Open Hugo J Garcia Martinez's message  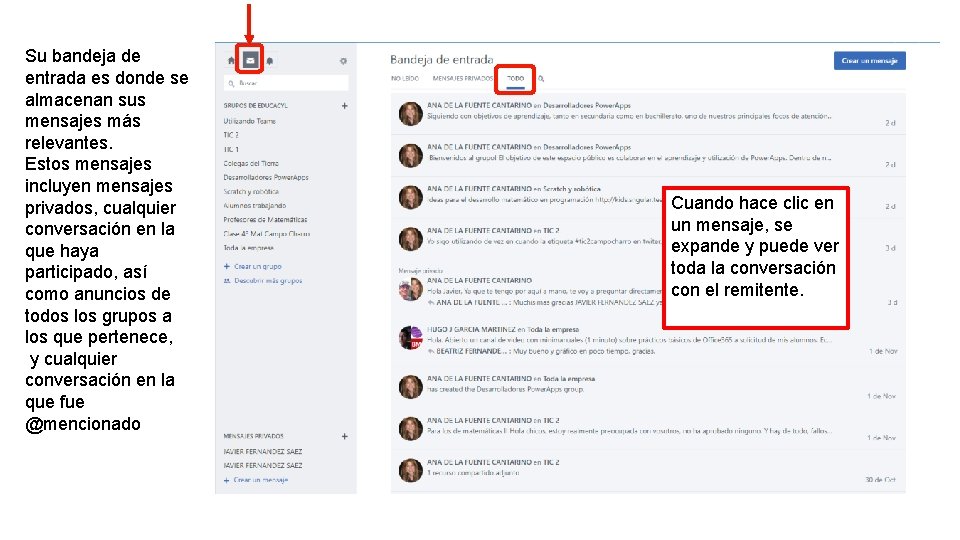648,340
